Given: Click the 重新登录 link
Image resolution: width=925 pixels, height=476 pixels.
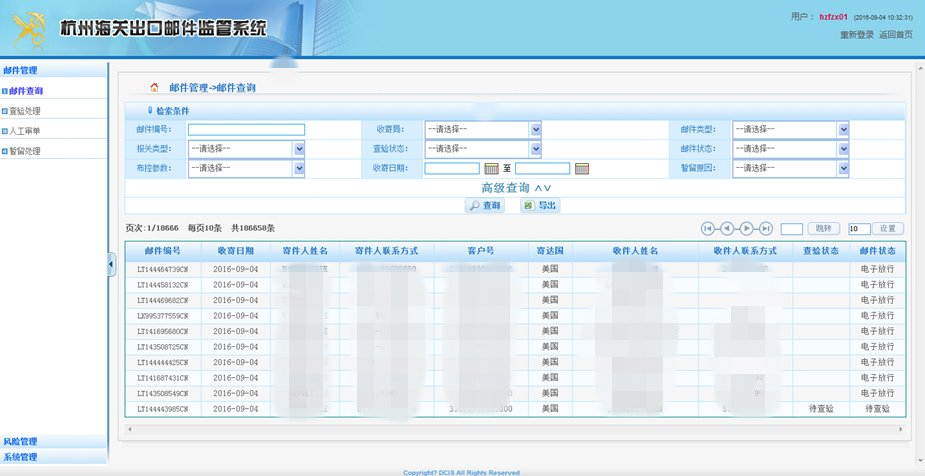Looking at the screenshot, I should click(x=856, y=35).
